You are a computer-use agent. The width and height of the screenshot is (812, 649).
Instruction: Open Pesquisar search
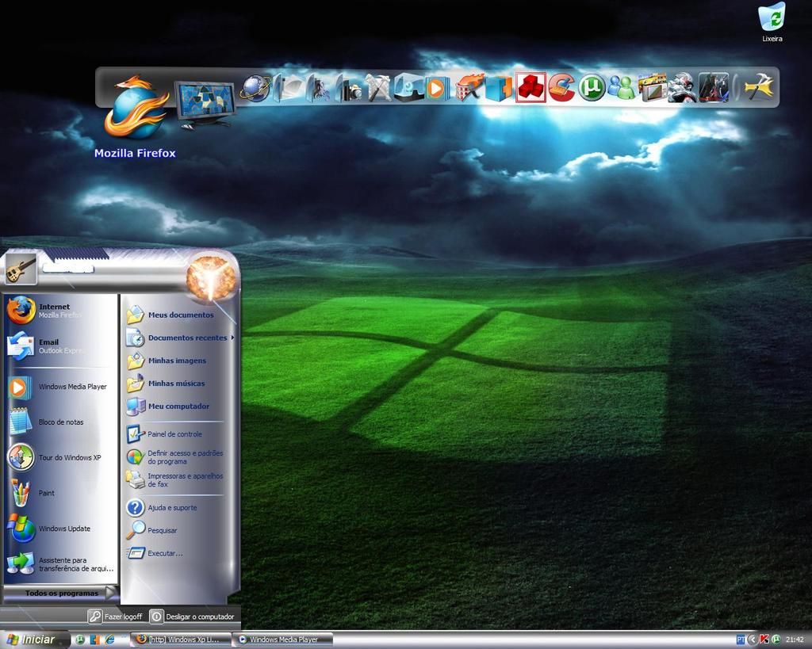[180, 530]
